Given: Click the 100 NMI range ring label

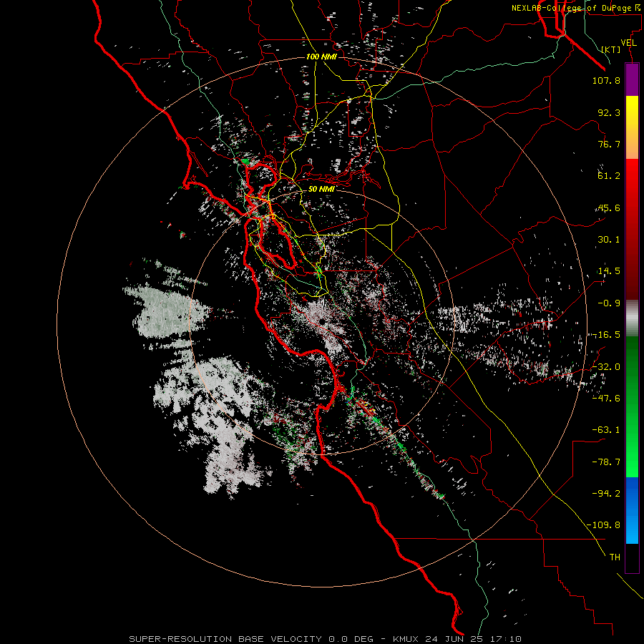Looking at the screenshot, I should (321, 57).
